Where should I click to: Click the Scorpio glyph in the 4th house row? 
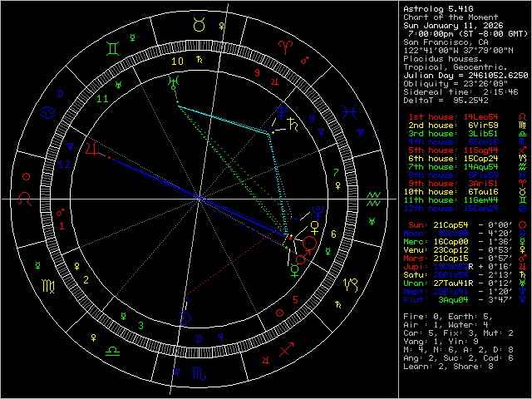click(x=523, y=142)
